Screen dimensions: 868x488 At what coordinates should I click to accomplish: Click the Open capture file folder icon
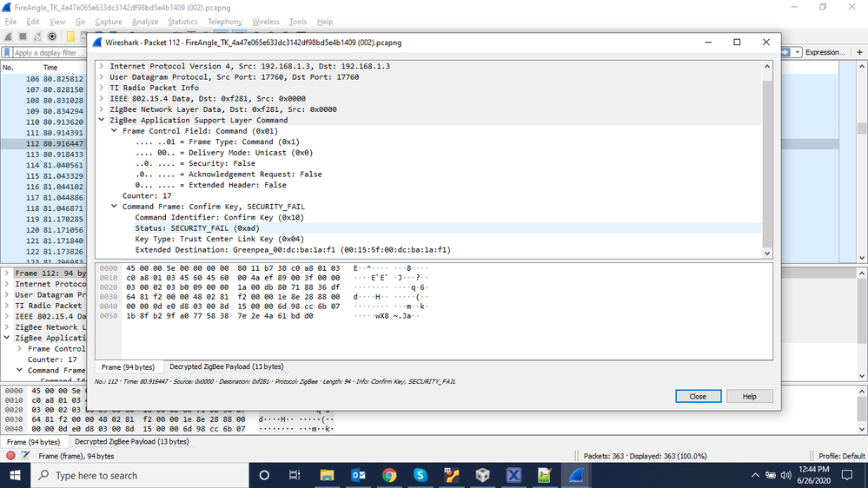(x=70, y=36)
